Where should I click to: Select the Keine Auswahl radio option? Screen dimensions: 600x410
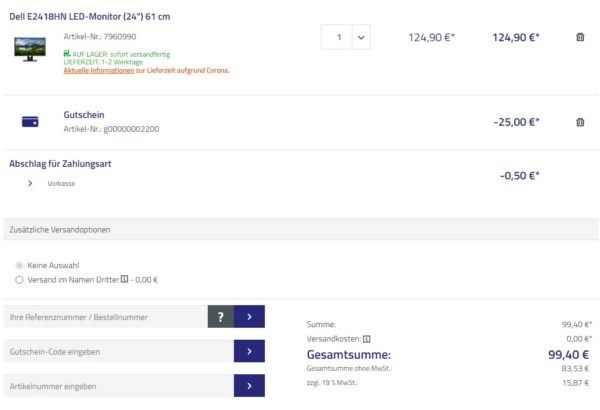[19, 265]
